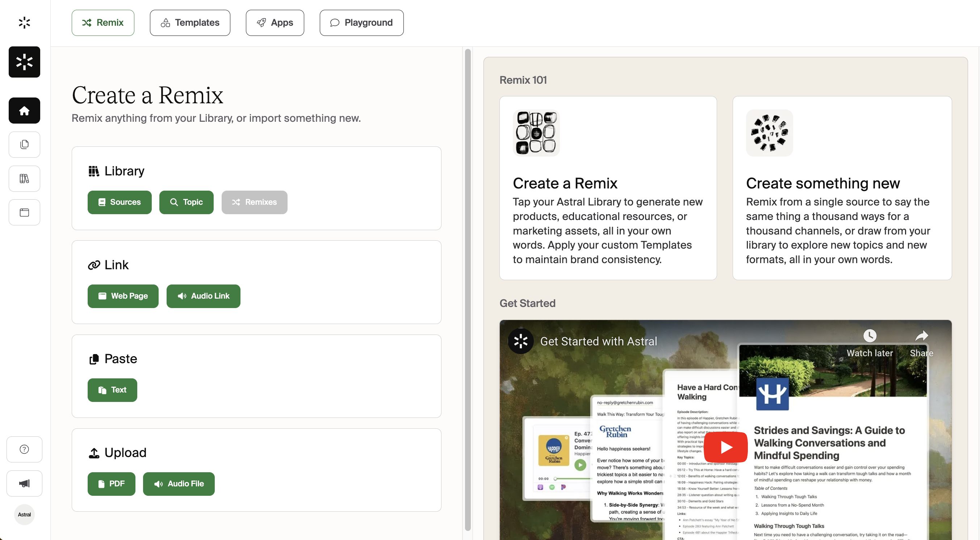
Task: Open the Astral account avatar
Action: [24, 515]
